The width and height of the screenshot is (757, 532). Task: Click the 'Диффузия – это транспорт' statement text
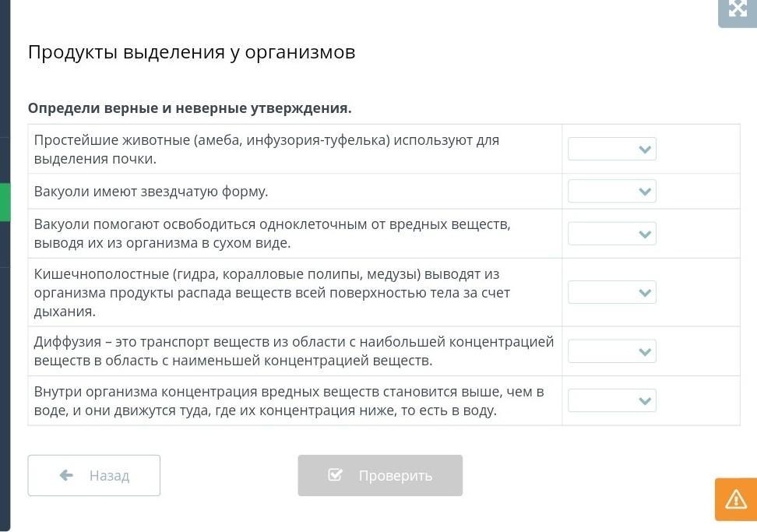pyautogui.click(x=294, y=351)
